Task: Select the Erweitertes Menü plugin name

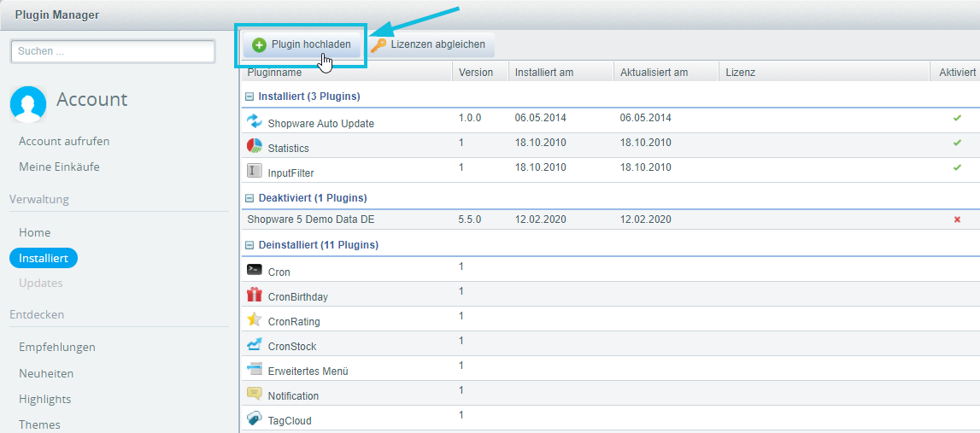Action: tap(308, 372)
